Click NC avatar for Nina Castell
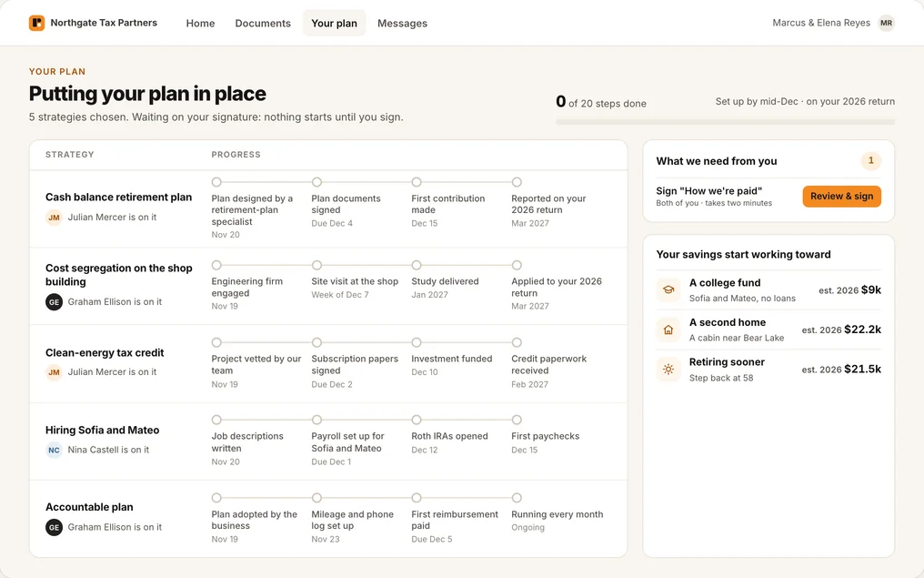This screenshot has width=924, height=578. point(54,450)
